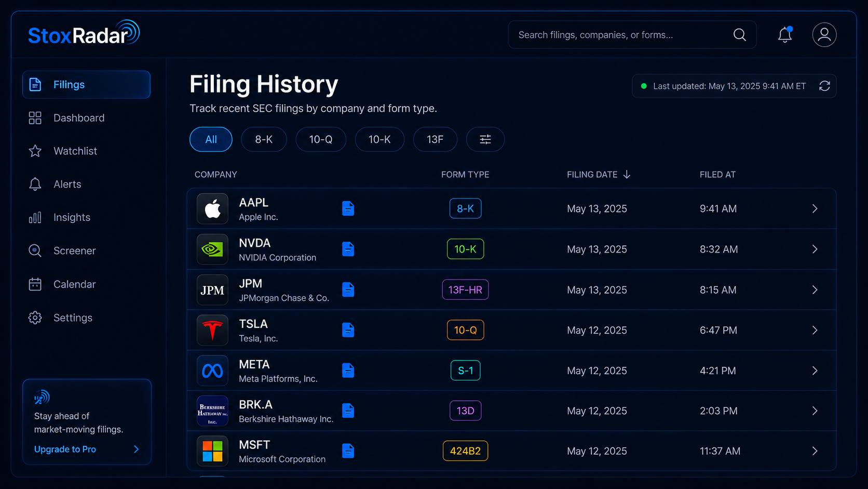868x489 pixels.
Task: Click the search filings input field
Action: [x=632, y=35]
